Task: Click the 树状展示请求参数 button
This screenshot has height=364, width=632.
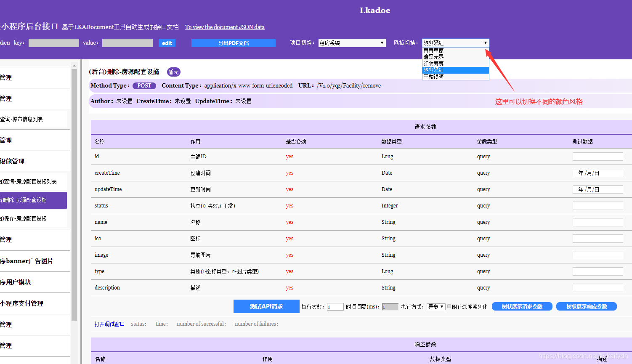Action: pyautogui.click(x=522, y=307)
